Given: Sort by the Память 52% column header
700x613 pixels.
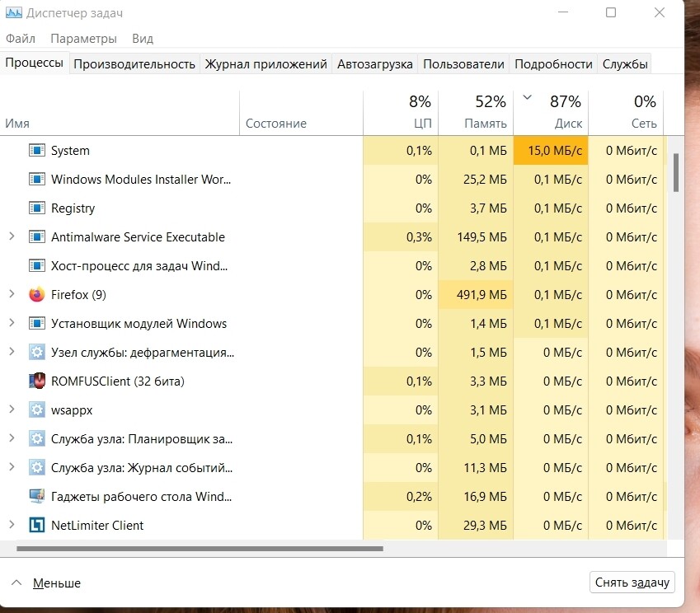Looking at the screenshot, I should point(476,113).
